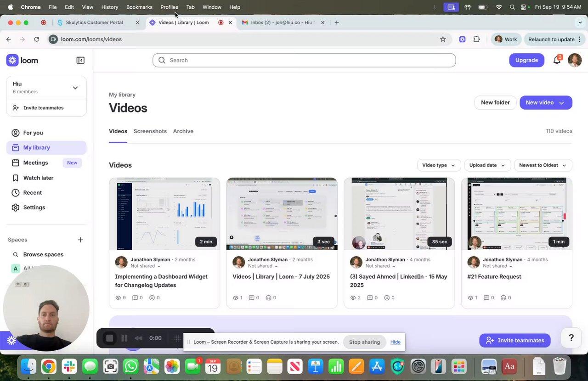588x381 pixels.
Task: Click Browse spaces
Action: [x=43, y=254]
